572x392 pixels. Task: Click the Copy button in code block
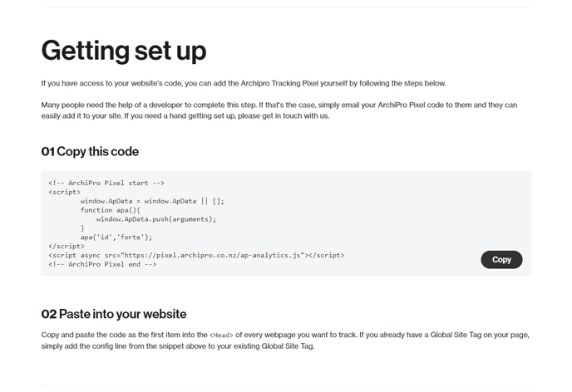(x=501, y=259)
